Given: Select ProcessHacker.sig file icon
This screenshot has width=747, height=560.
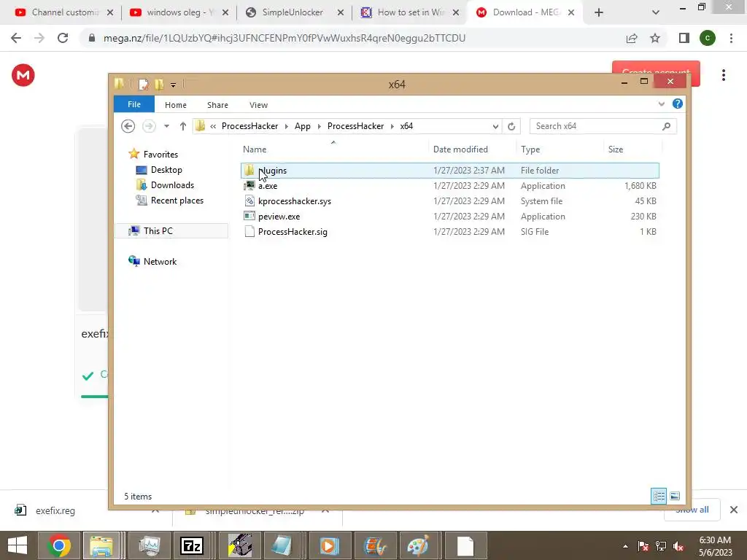Looking at the screenshot, I should (249, 231).
